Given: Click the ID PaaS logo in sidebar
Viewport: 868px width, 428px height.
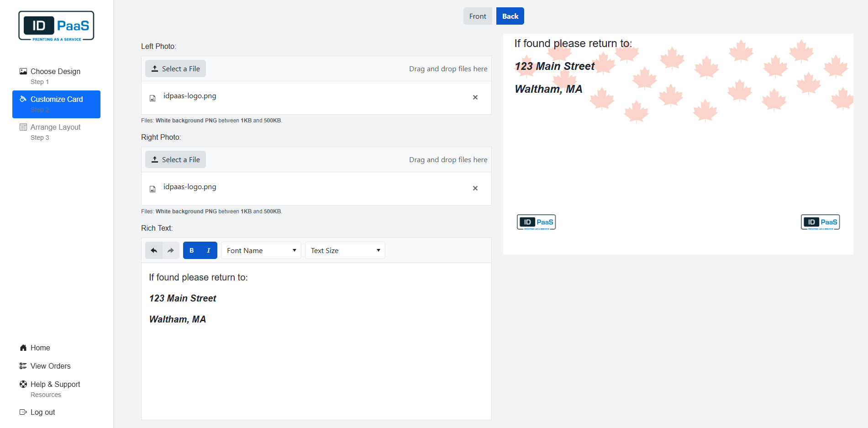Looking at the screenshot, I should [x=56, y=26].
